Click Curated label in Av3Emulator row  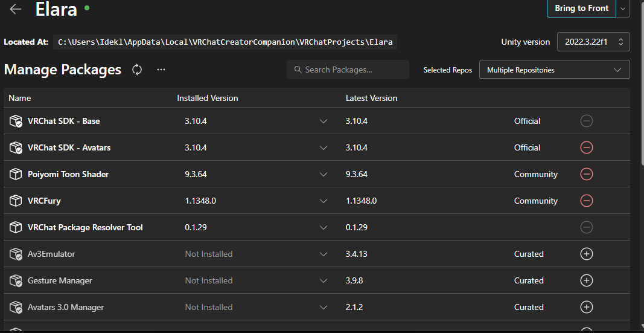(529, 254)
